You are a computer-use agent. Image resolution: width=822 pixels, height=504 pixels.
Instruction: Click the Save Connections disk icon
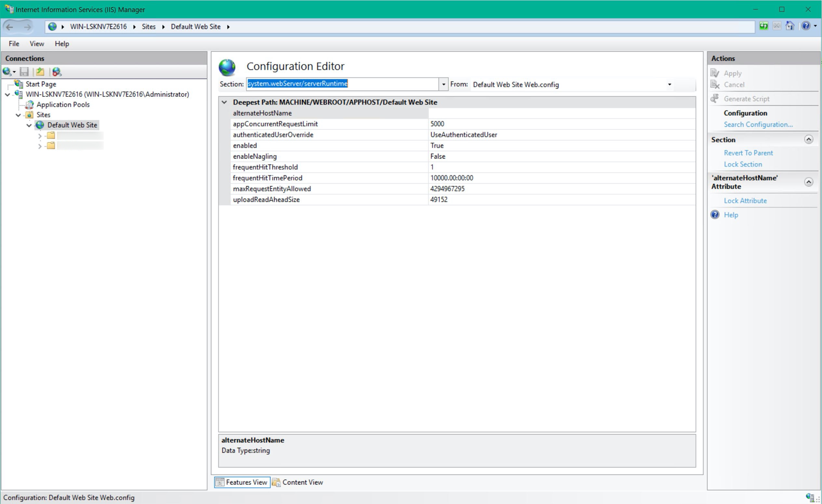[x=24, y=72]
